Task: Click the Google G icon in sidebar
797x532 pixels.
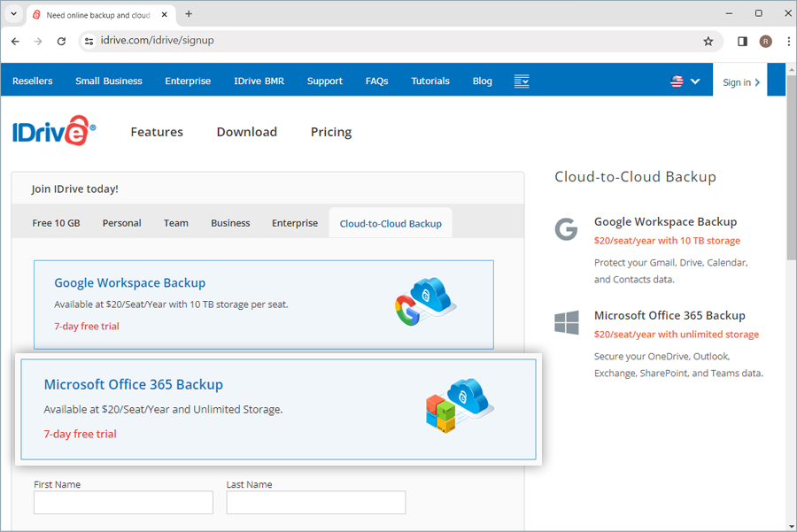Action: point(566,229)
